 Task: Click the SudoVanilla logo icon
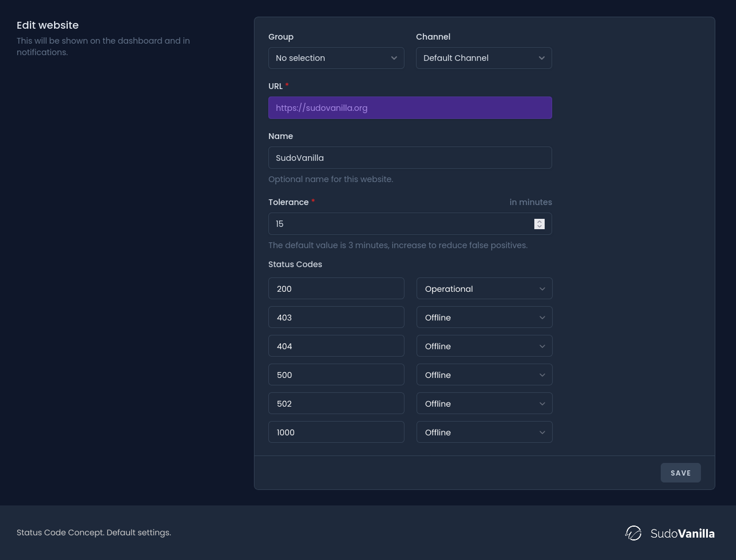point(633,533)
